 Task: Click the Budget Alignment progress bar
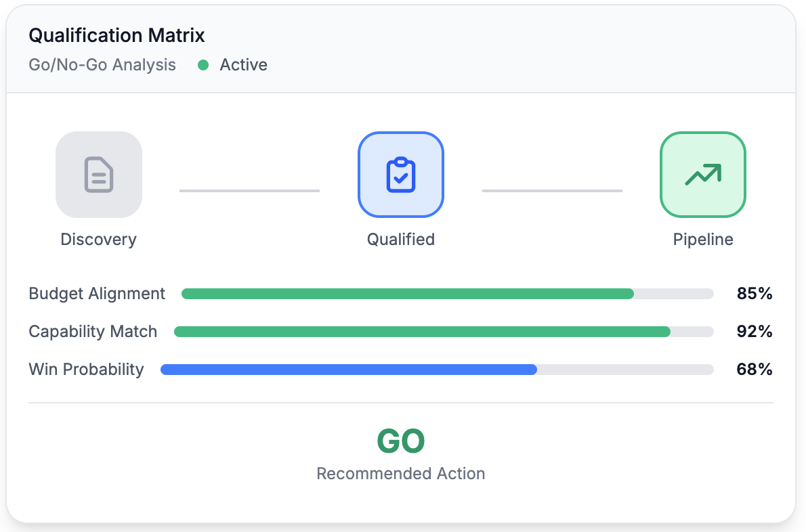point(448,294)
